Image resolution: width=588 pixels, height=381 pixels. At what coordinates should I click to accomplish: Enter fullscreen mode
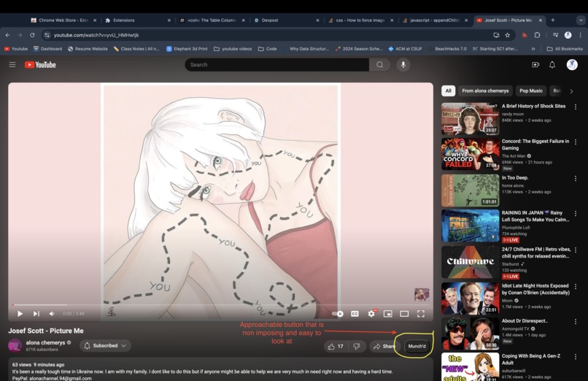(421, 314)
